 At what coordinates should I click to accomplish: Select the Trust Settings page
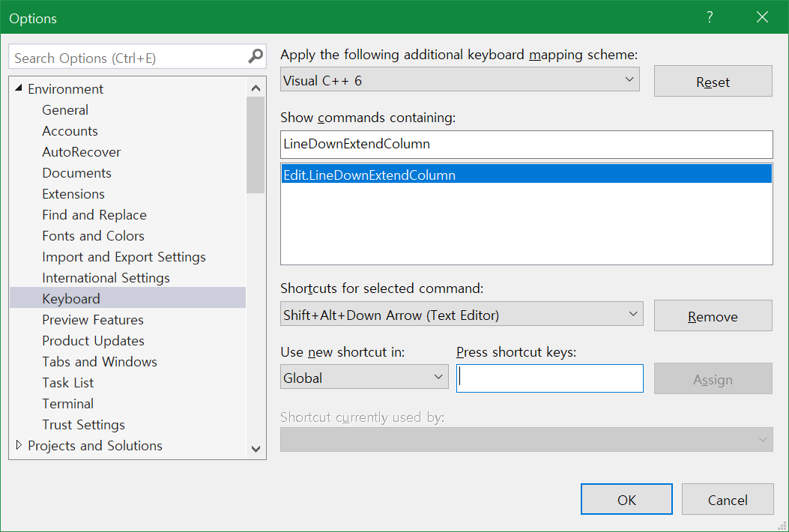click(x=83, y=425)
